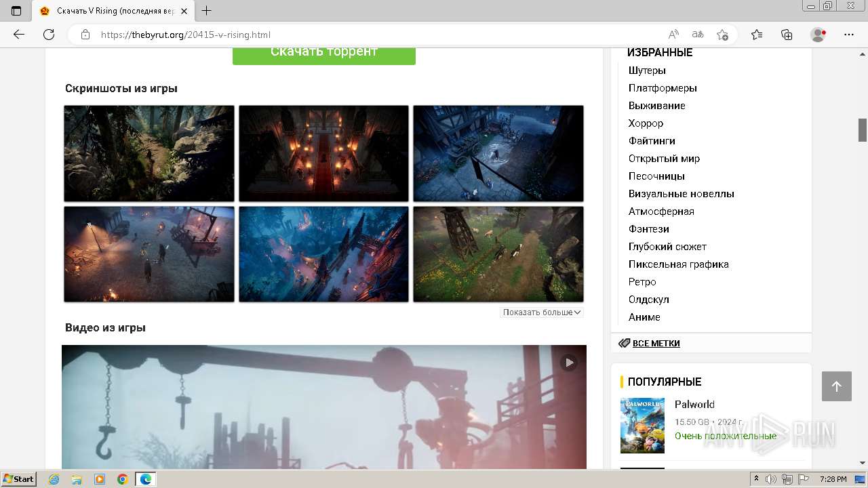Open the Выживание category
Screen dimensions: 868x488
click(x=656, y=106)
